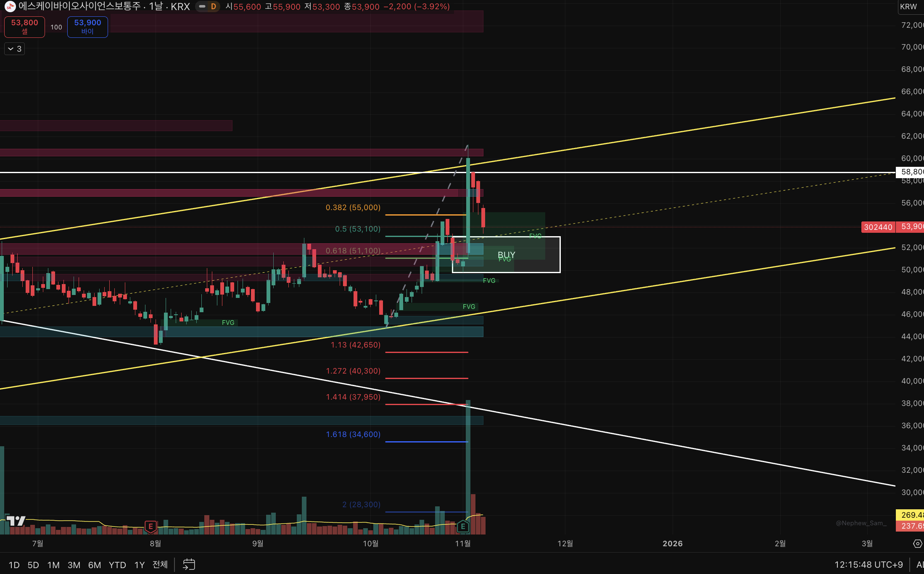Viewport: 924px width, 574px height.
Task: Select the 1D time range tab
Action: pos(14,565)
